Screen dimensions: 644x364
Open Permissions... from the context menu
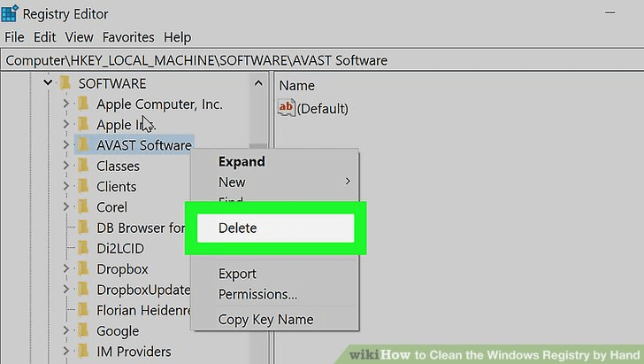pos(257,295)
